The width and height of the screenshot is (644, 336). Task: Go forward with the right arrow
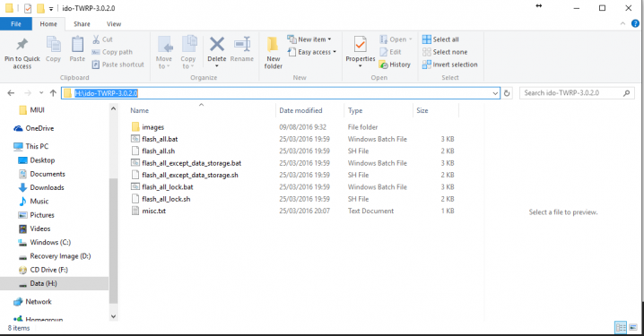[28, 93]
